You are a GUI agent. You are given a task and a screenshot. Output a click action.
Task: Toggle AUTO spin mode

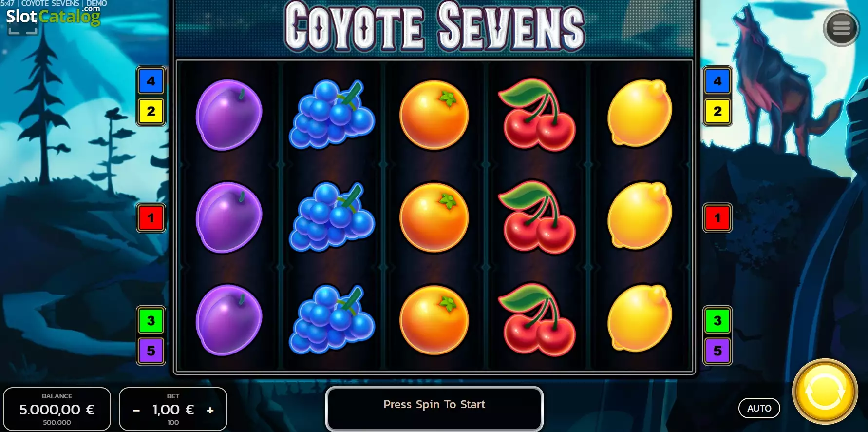(759, 409)
